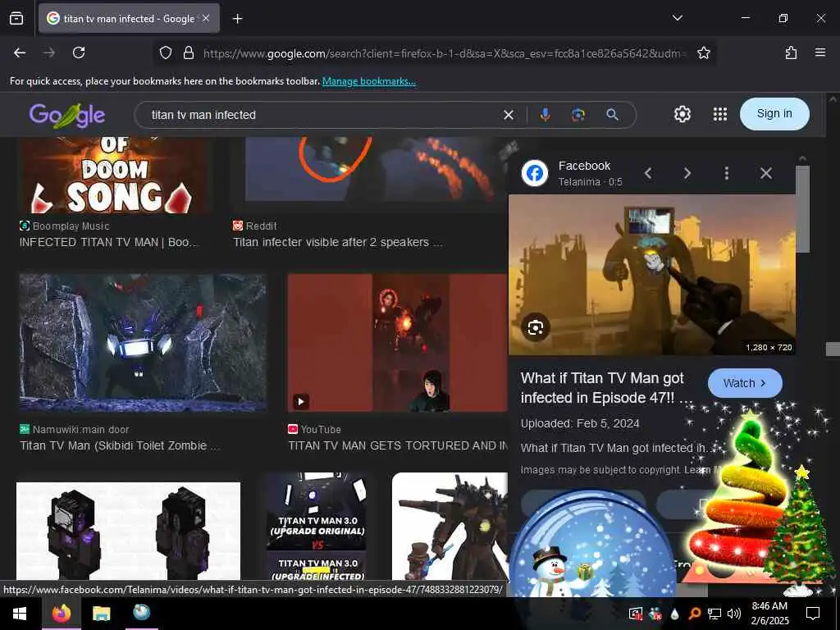The width and height of the screenshot is (840, 630).
Task: Submit search with the magnifier icon
Action: click(x=612, y=115)
